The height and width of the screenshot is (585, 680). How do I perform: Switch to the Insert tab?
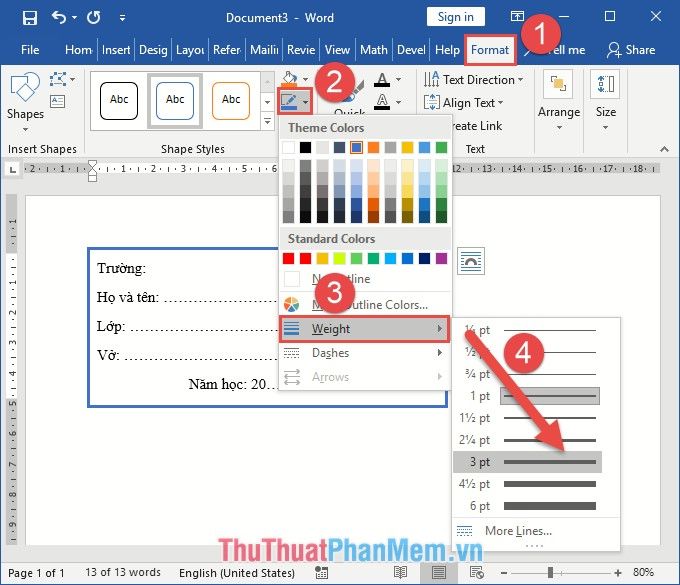tap(116, 50)
